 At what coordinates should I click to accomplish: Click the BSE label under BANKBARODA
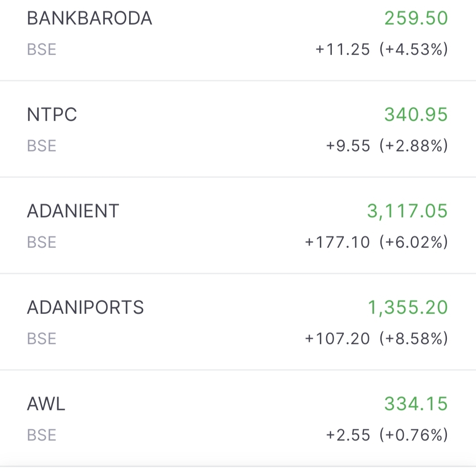[42, 49]
